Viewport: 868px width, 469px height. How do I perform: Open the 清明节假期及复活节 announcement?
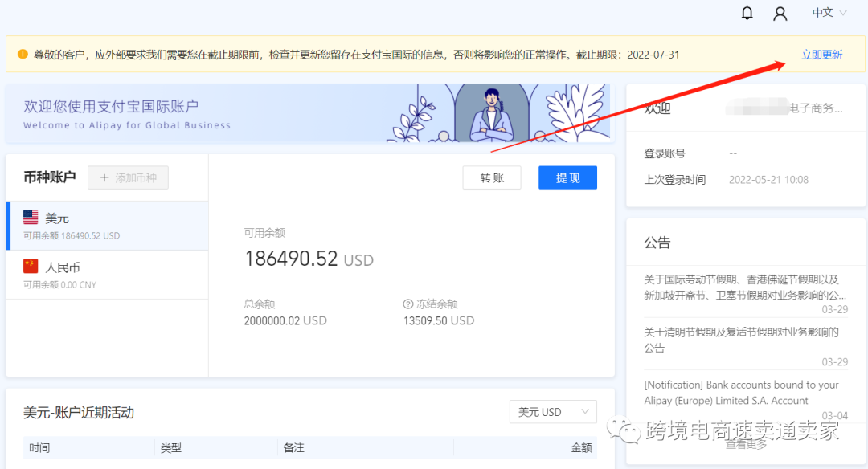(x=741, y=340)
